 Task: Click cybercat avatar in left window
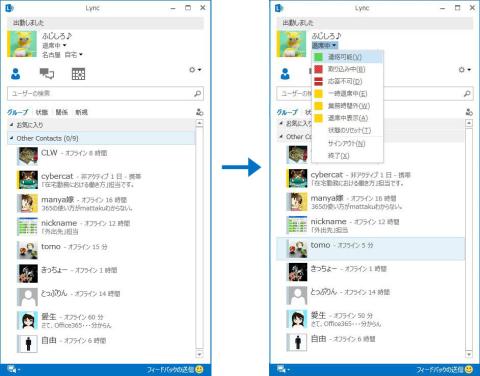[x=28, y=179]
